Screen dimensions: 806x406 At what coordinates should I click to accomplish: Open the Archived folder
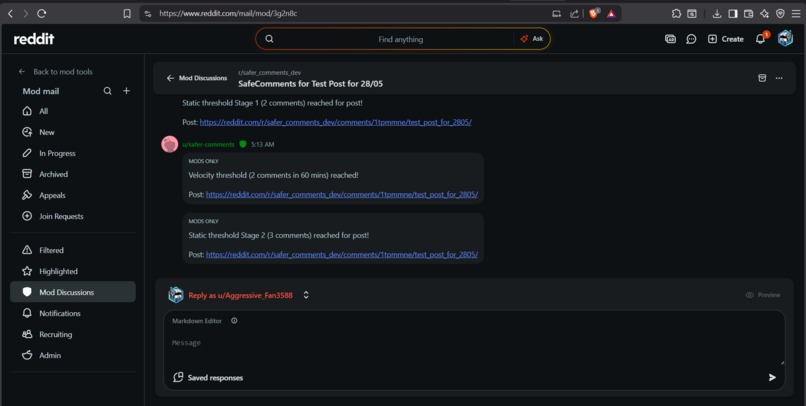[x=73, y=174]
